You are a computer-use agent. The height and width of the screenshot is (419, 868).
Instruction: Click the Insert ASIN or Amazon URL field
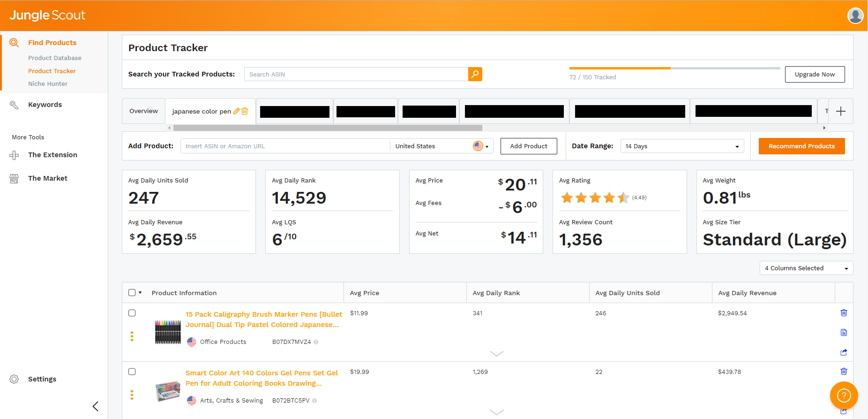[285, 146]
